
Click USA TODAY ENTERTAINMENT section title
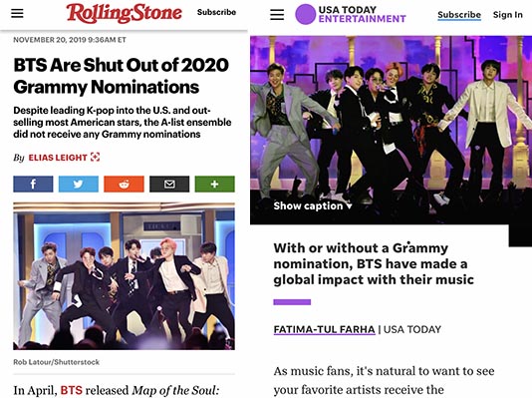tap(362, 14)
